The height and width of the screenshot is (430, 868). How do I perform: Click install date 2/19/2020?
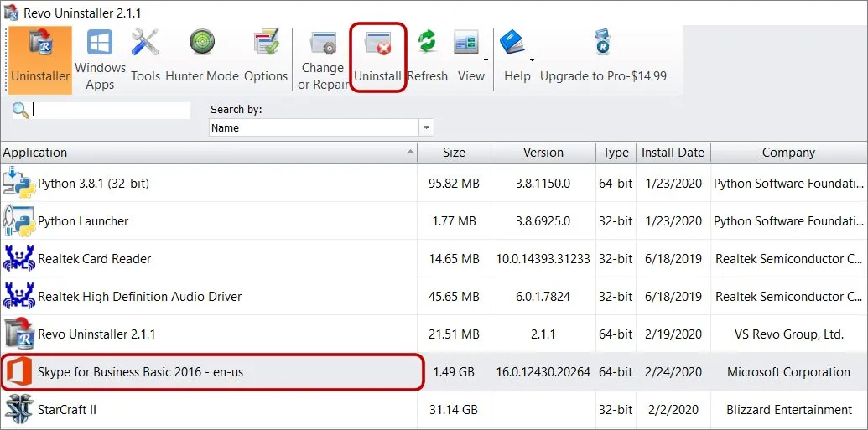point(673,334)
